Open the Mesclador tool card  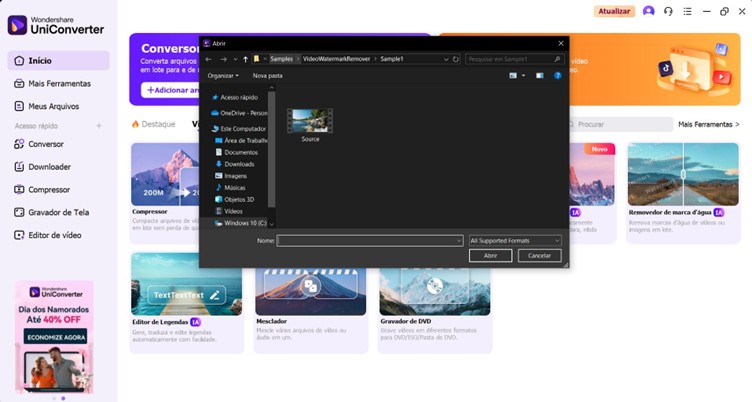(310, 309)
